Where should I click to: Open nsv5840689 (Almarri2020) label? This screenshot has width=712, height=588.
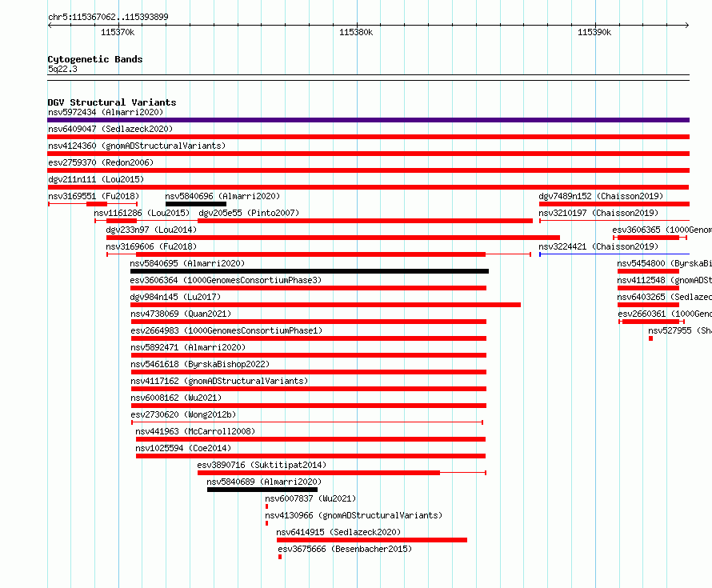coord(264,482)
